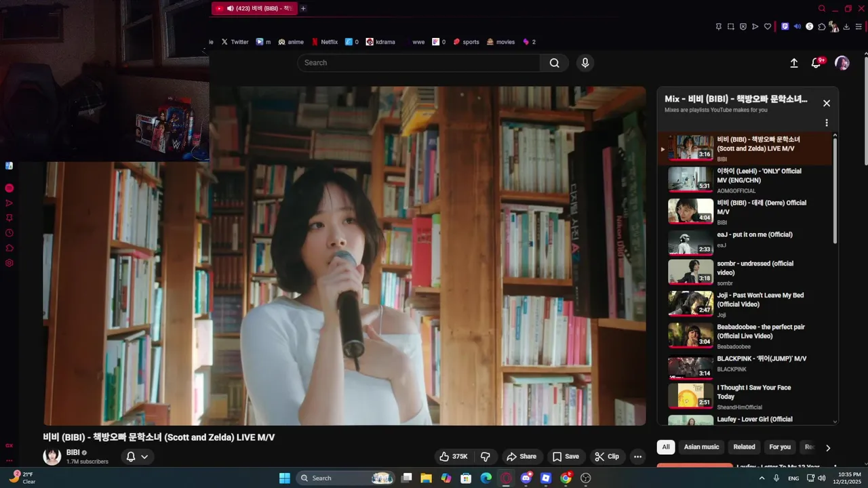
Task: Open the Twitter bookmark
Action: 235,42
